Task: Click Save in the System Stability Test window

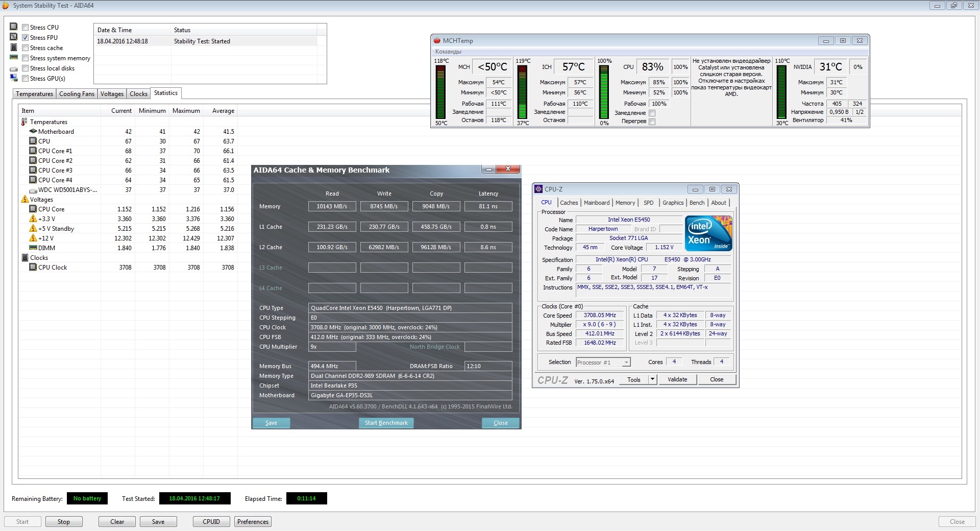Action: point(158,522)
